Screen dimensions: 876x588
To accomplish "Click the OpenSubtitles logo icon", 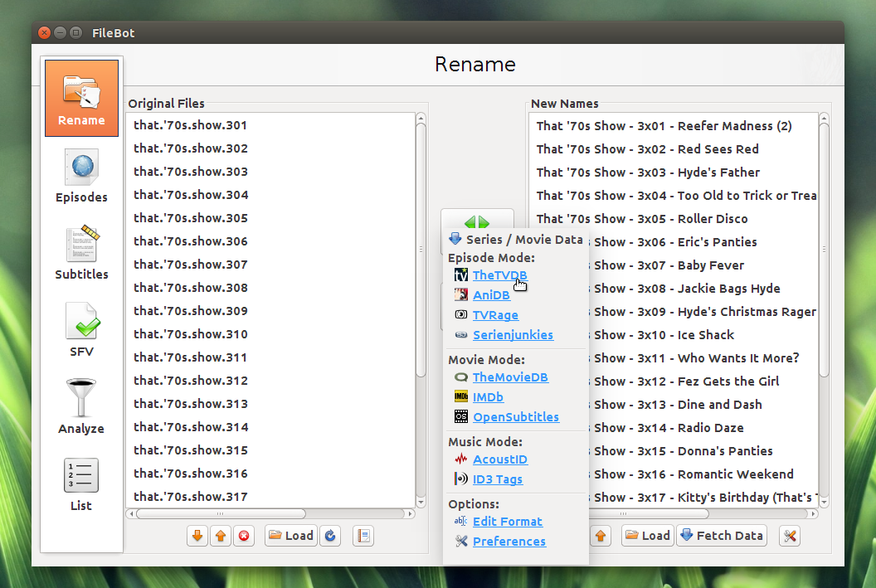I will (461, 416).
